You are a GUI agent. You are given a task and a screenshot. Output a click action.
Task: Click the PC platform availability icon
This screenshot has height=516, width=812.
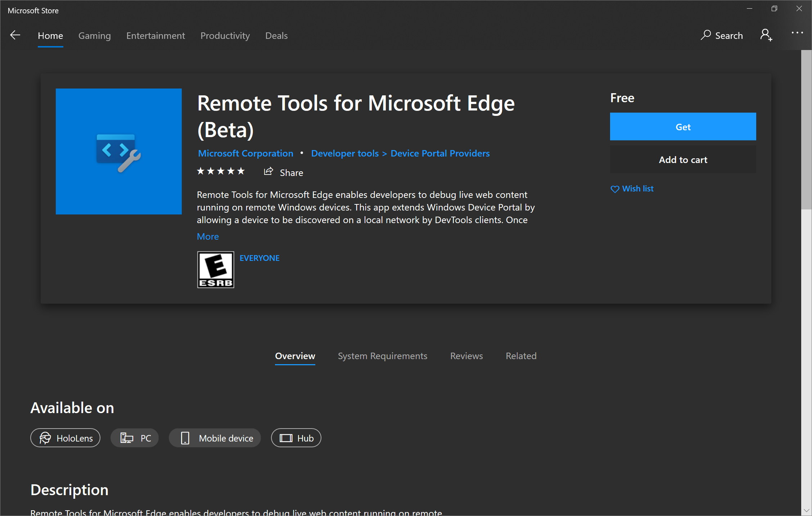[x=126, y=438]
